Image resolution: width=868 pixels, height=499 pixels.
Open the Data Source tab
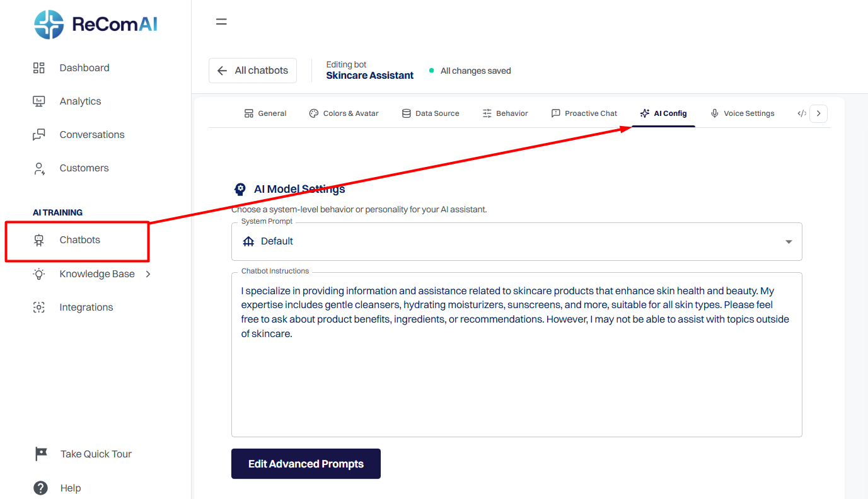coord(431,113)
